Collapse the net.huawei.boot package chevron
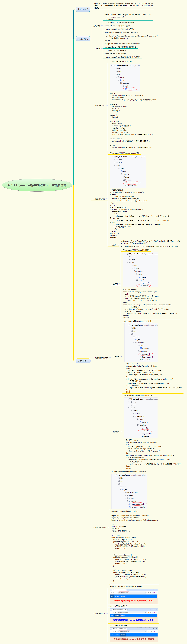The width and height of the screenshot is (187, 644). point(123,492)
